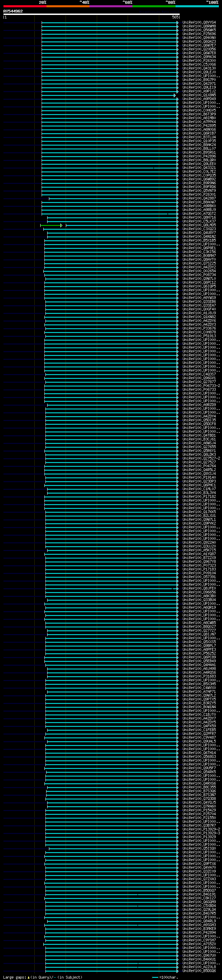Select label UniRef100_C0PQ35
Viewport: 222px width, 980px height.
click(x=199, y=175)
